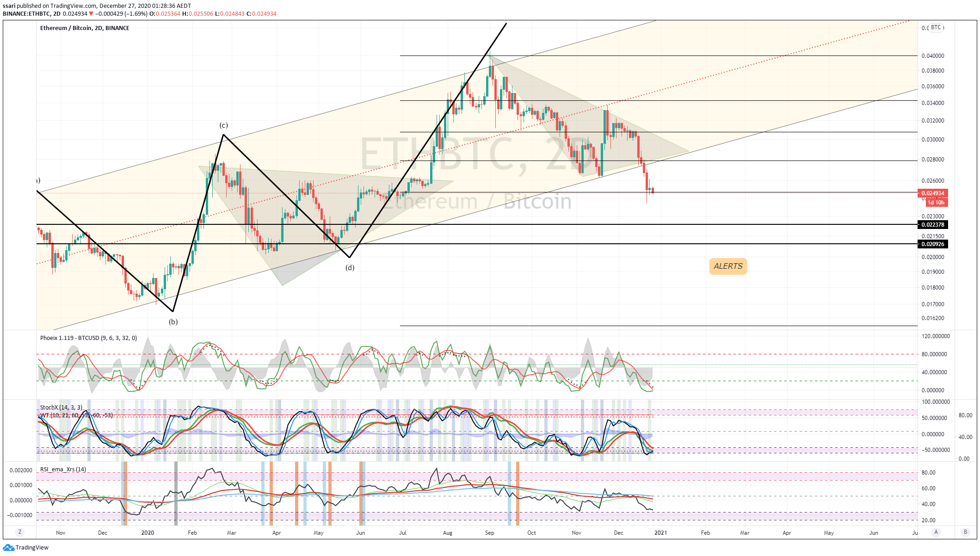Select the red current price tag 0.024934
Viewport: 980px width, 556px height.
[933, 193]
